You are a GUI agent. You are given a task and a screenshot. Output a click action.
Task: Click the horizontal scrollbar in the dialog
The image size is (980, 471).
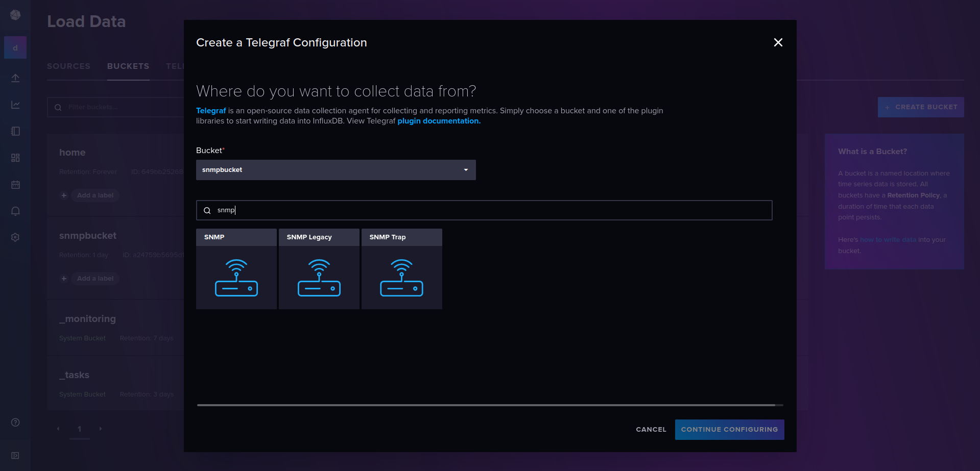pyautogui.click(x=486, y=405)
